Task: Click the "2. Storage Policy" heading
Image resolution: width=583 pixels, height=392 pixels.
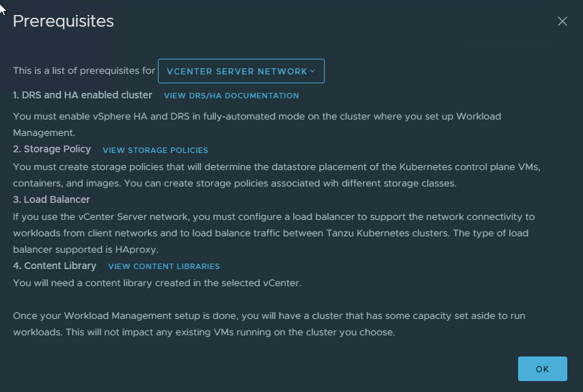Action: pos(52,149)
